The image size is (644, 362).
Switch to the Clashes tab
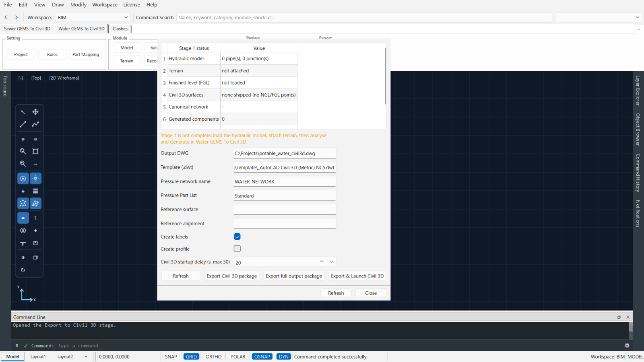120,29
